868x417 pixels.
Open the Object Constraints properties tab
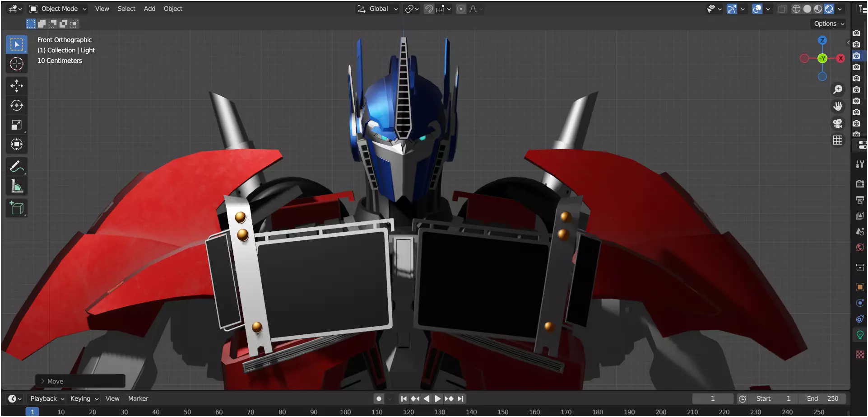860,319
